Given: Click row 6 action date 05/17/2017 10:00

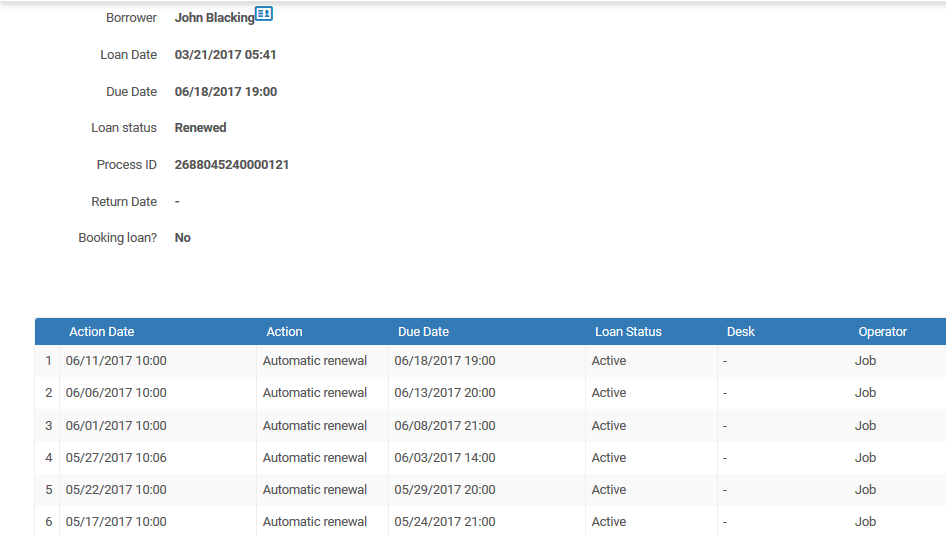Looking at the screenshot, I should (116, 522).
